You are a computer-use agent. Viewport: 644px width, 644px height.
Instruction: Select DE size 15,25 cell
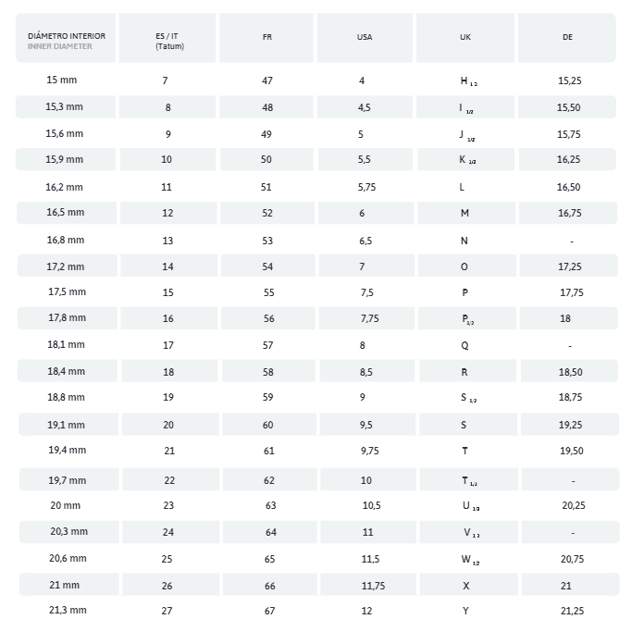point(569,80)
